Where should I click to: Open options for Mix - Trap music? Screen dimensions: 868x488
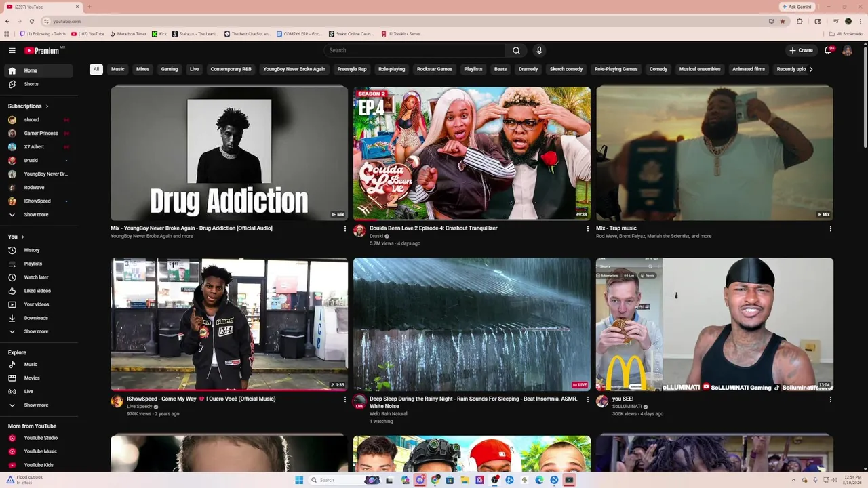click(x=831, y=229)
